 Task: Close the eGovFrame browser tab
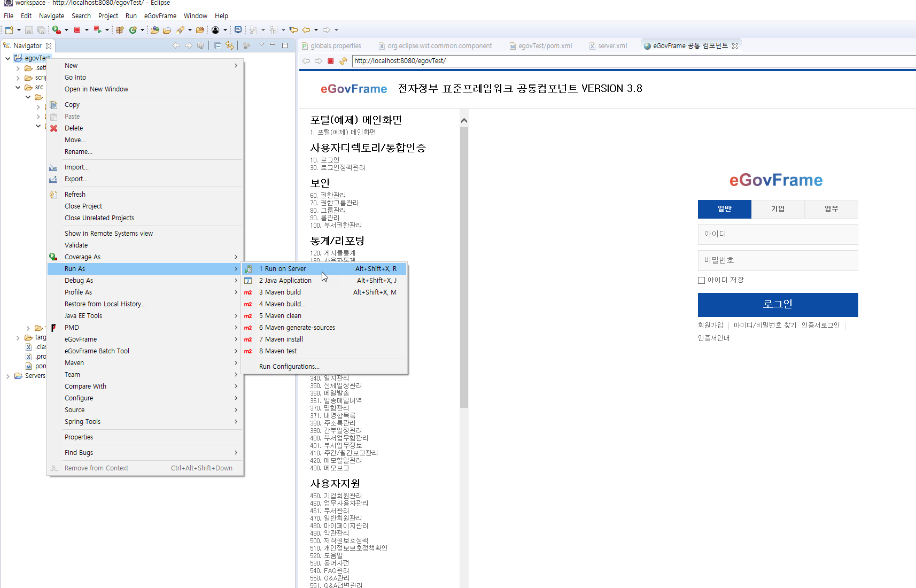click(735, 46)
